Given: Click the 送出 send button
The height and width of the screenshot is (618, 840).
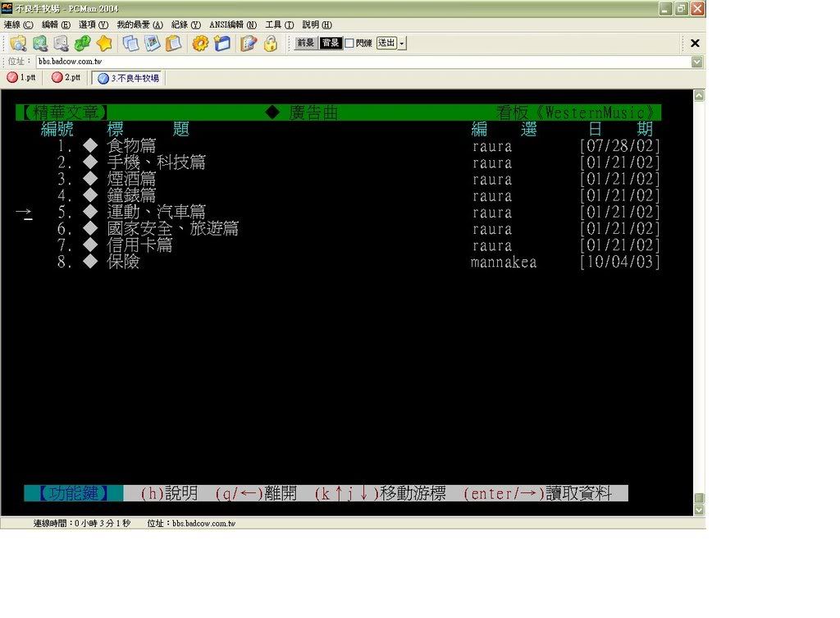Looking at the screenshot, I should pyautogui.click(x=386, y=43).
